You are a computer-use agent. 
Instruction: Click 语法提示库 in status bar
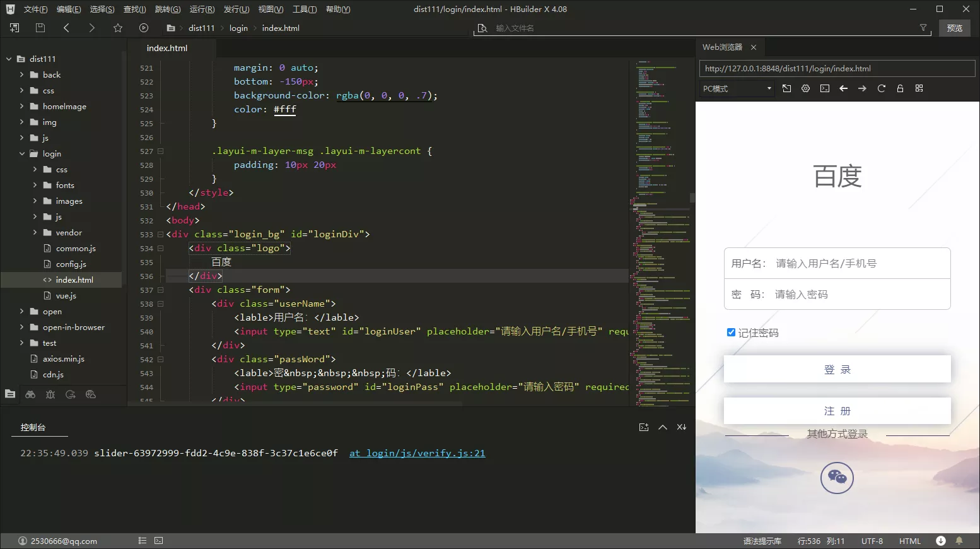tap(762, 541)
